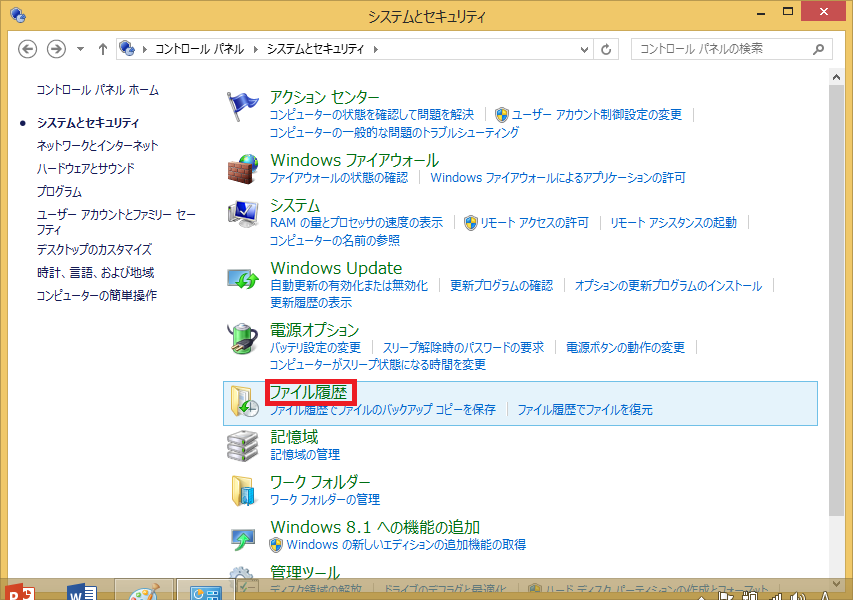Open the Storage Spaces drives icon

(x=243, y=446)
